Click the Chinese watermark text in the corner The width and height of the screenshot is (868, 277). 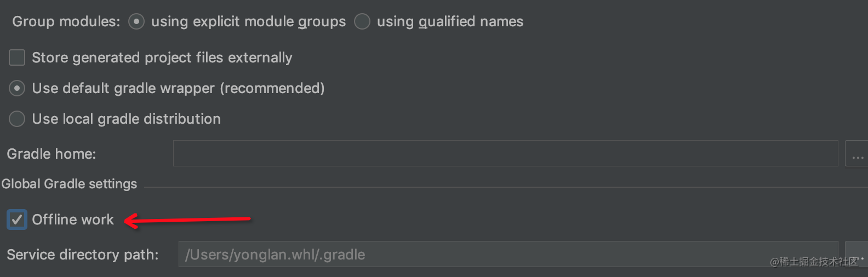pos(814,262)
